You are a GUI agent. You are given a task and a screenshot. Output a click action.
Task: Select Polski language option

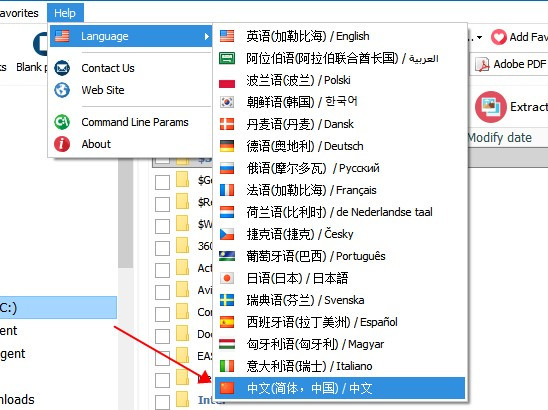(x=340, y=80)
